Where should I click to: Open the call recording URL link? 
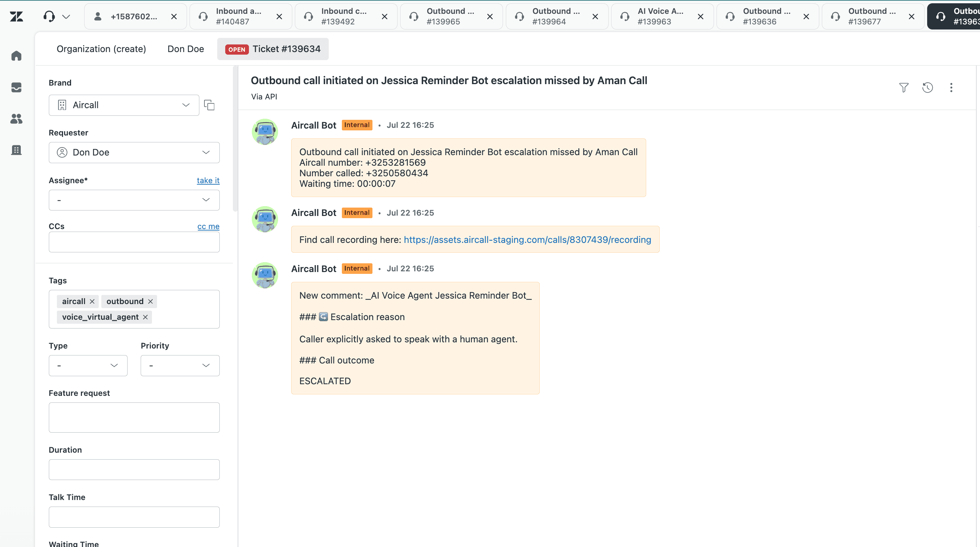527,240
